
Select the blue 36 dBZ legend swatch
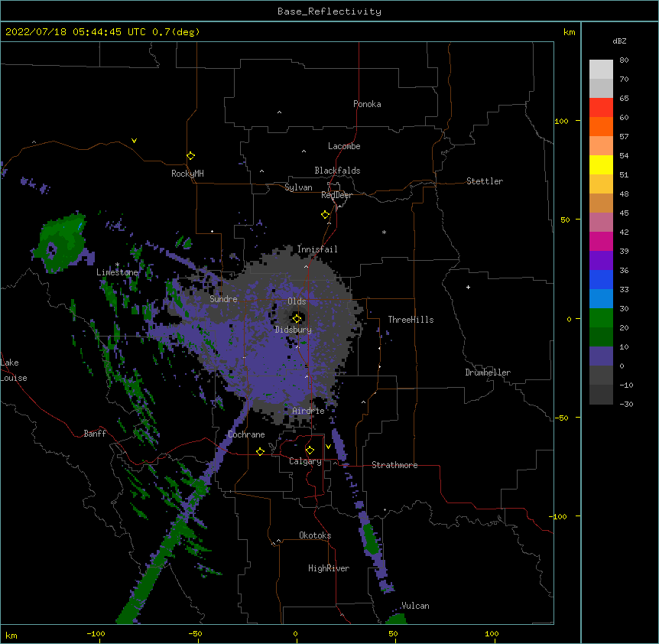tap(601, 279)
